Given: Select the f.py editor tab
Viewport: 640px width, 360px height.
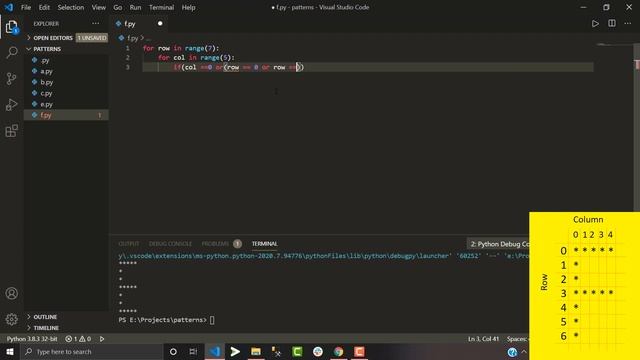Looking at the screenshot, I should (x=139, y=24).
